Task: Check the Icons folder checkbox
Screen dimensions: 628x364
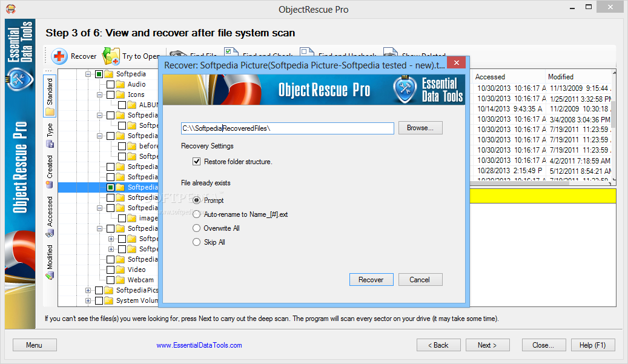Action: click(x=111, y=94)
